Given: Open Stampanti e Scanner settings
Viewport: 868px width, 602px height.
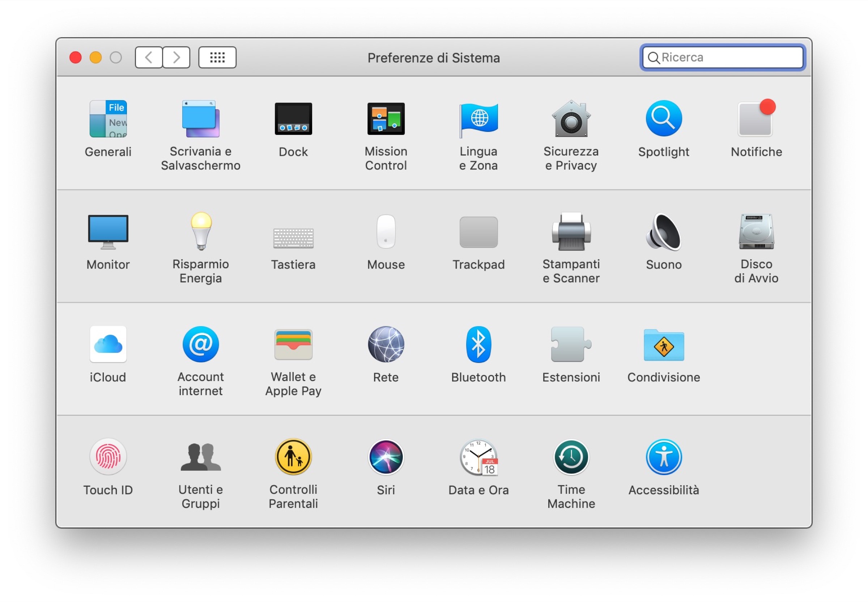Looking at the screenshot, I should click(x=571, y=242).
